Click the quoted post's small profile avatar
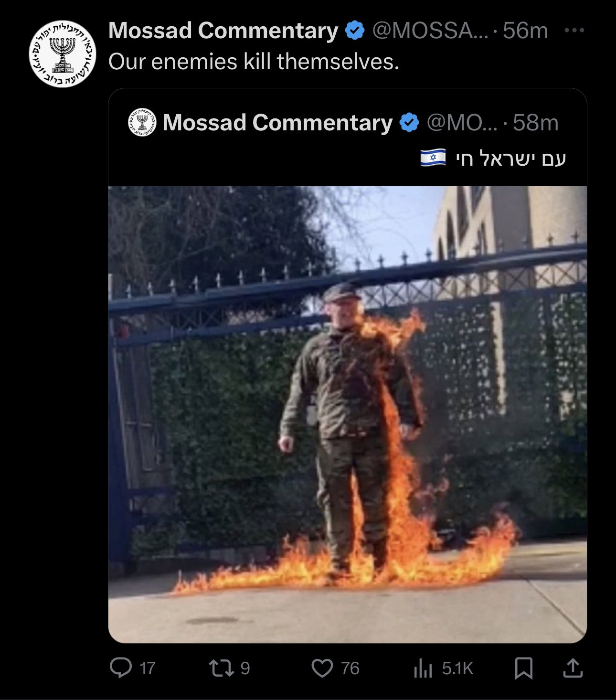The image size is (616, 700). (x=142, y=122)
